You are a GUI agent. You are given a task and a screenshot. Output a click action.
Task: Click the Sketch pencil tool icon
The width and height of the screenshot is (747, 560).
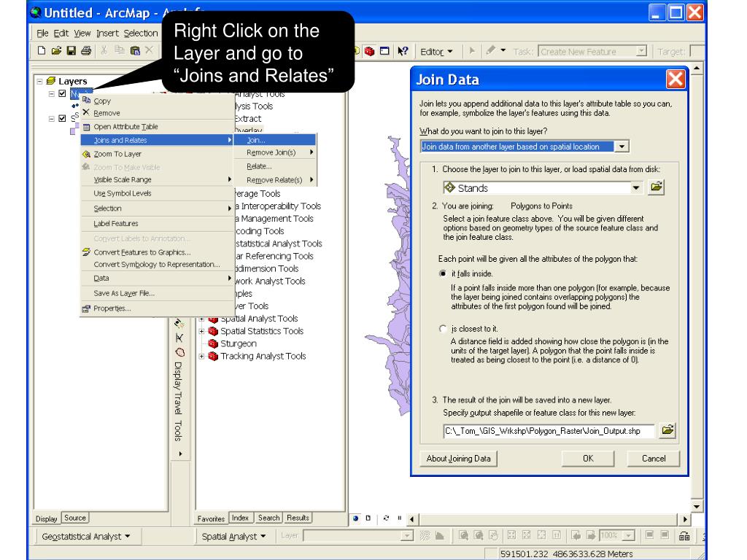490,50
